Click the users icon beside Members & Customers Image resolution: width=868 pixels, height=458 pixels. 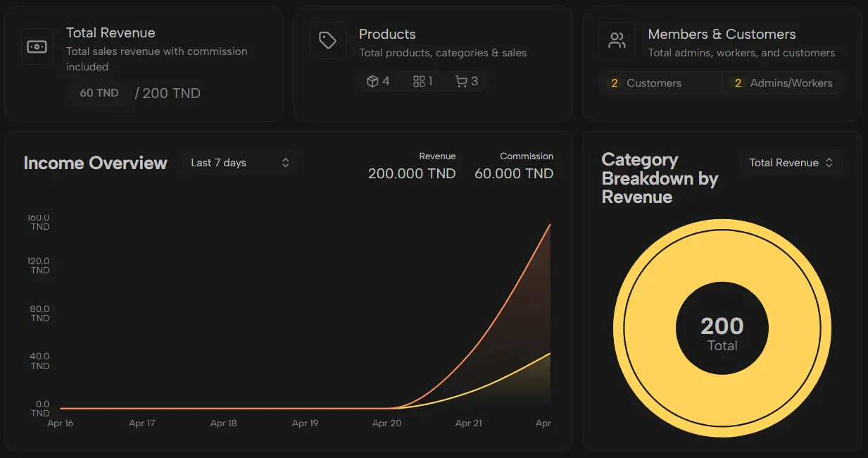617,41
